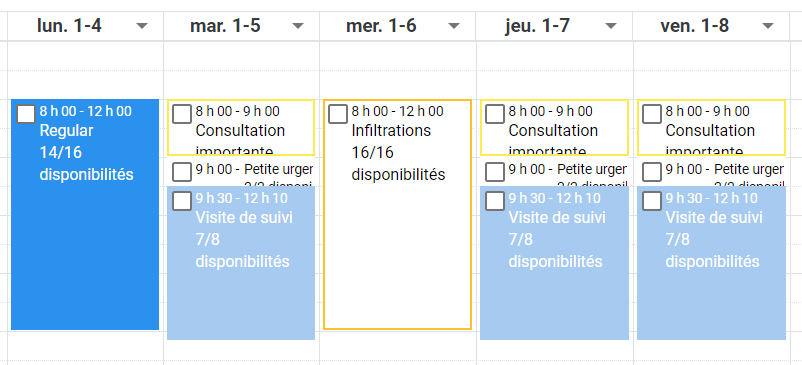
Task: Open the Monday Regular 14/16 disponibilités block
Action: coord(85,215)
